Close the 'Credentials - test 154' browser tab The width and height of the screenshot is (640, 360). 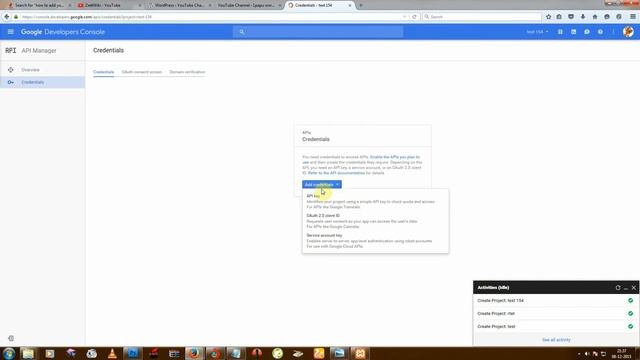(350, 5)
